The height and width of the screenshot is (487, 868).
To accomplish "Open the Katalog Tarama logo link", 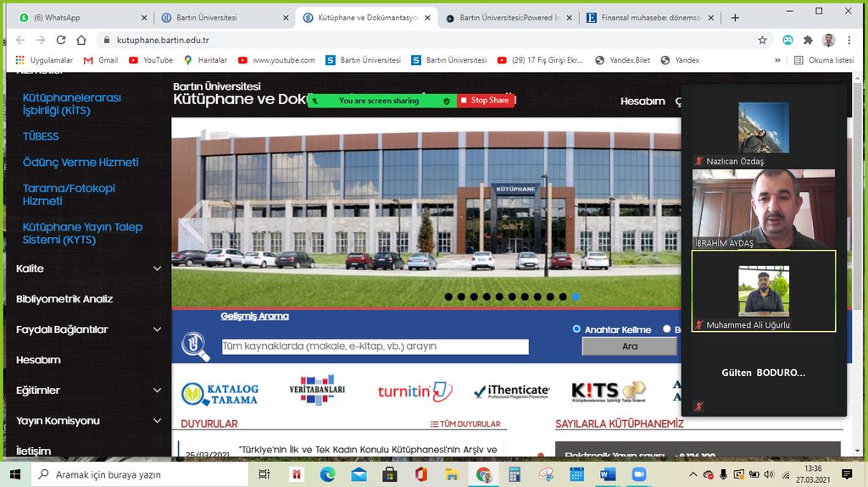I will tap(220, 392).
